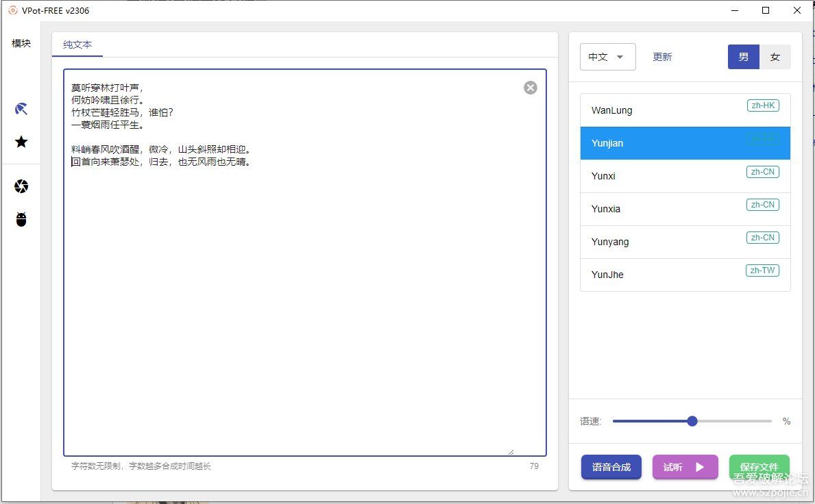Switch to the 纯文本 tab
The height and width of the screenshot is (504, 815).
point(77,45)
